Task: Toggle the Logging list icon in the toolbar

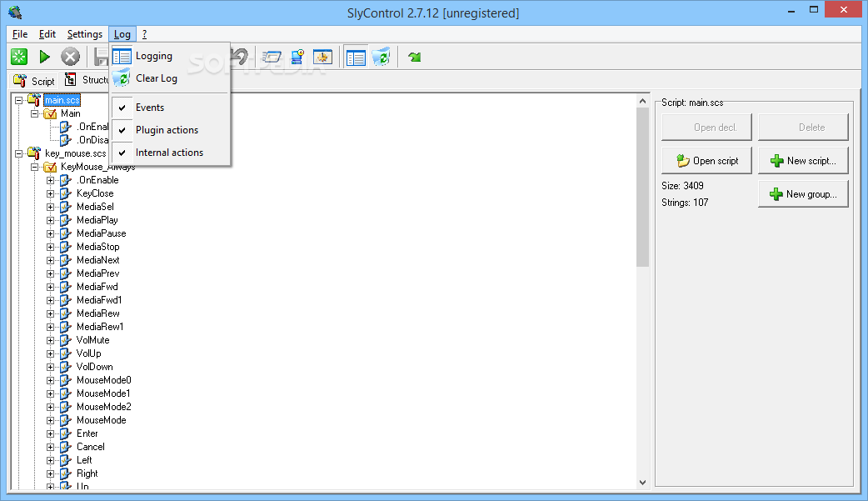Action: tap(356, 57)
